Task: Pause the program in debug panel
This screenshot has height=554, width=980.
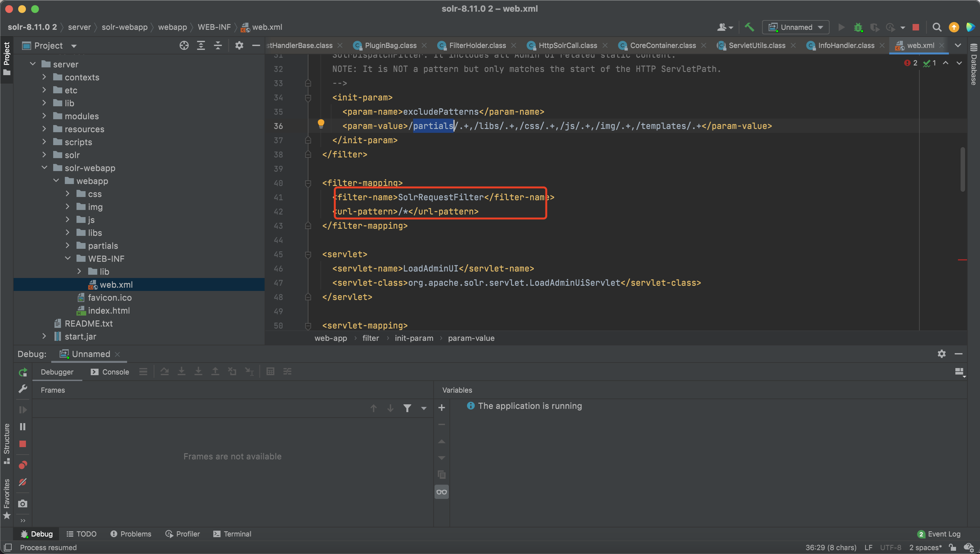Action: coord(23,427)
